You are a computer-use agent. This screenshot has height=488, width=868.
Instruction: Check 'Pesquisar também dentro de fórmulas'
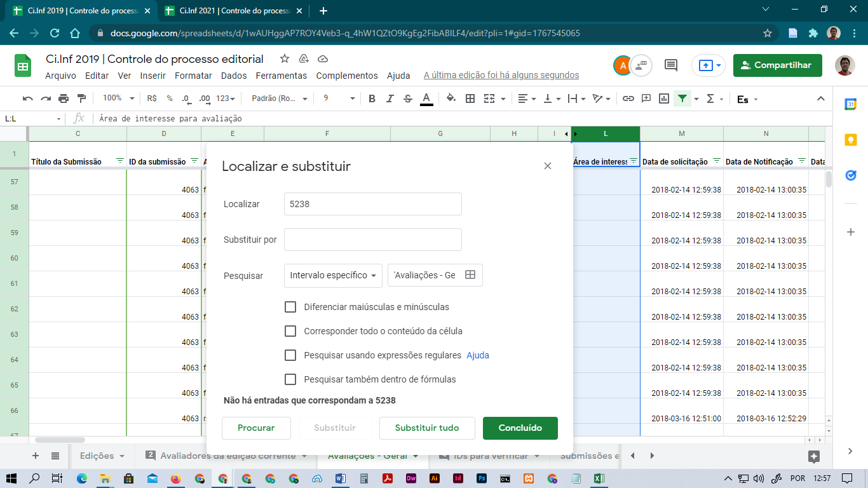pyautogui.click(x=290, y=379)
